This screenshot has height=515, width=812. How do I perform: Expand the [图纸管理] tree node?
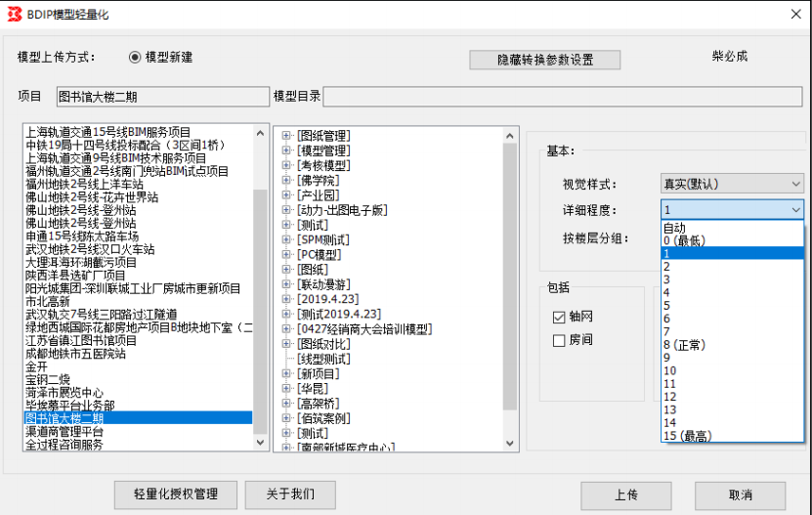[286, 136]
